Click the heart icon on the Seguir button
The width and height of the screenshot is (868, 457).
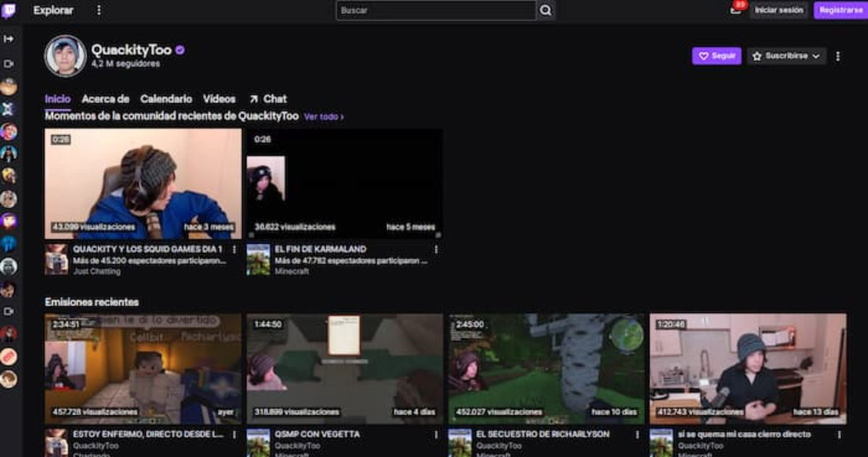pyautogui.click(x=705, y=56)
